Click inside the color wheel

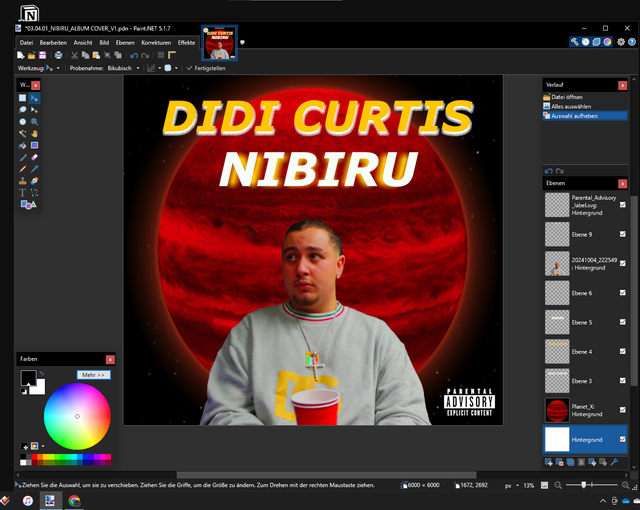(77, 416)
